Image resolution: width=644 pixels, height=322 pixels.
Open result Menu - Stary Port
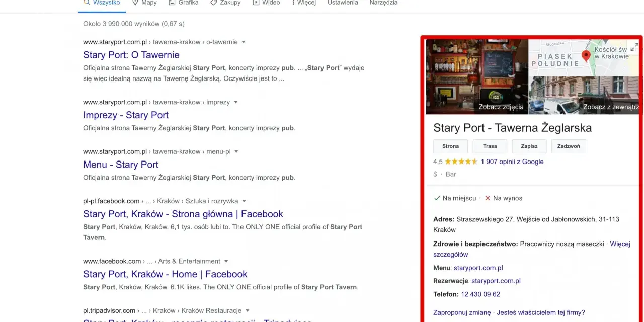click(121, 165)
